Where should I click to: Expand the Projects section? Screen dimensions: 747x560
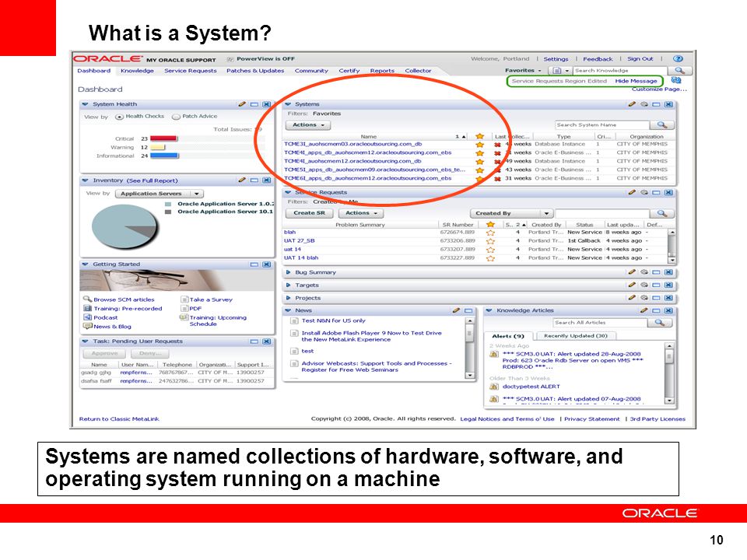tap(288, 298)
